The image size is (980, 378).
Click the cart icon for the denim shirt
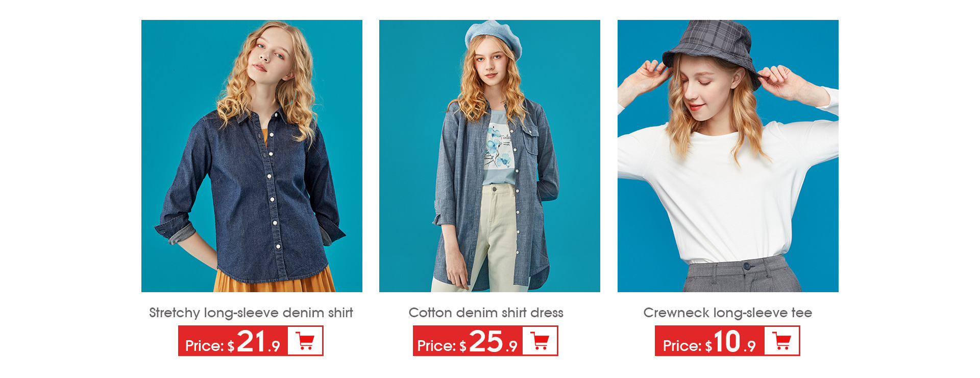(305, 341)
